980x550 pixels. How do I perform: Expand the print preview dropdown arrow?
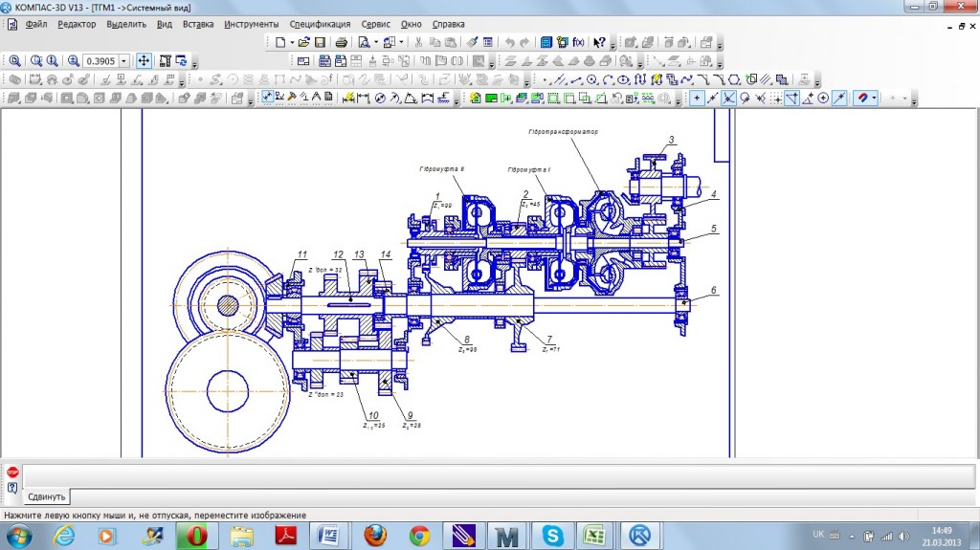tap(375, 42)
